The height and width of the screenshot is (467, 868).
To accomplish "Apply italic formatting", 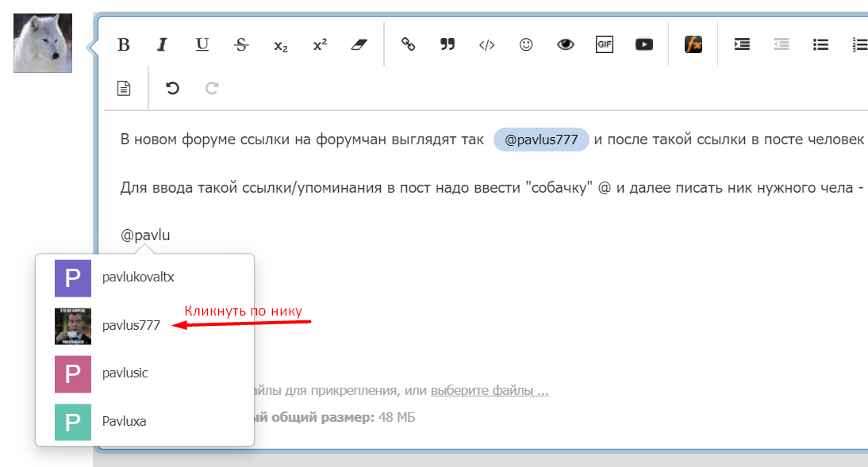I will 162,45.
